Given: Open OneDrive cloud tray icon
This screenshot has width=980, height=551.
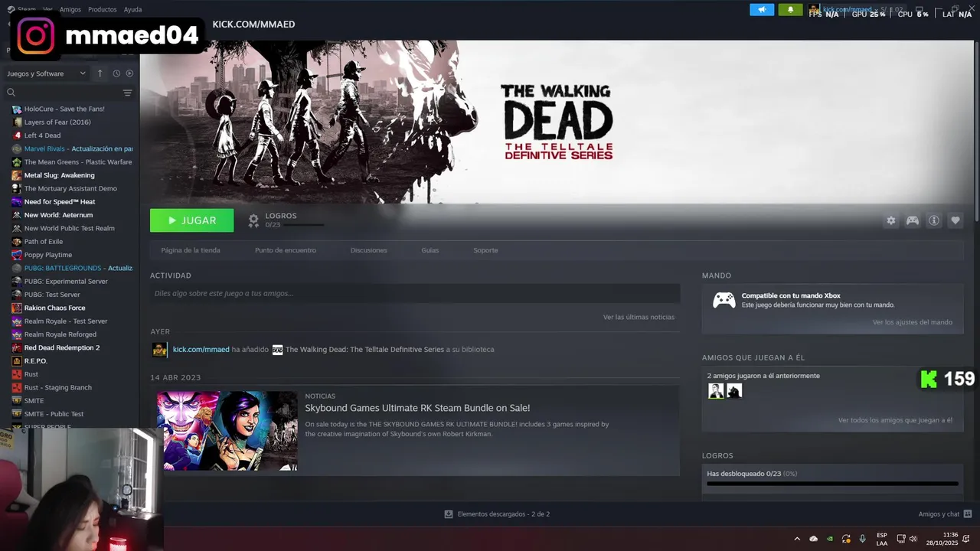Looking at the screenshot, I should [x=814, y=539].
